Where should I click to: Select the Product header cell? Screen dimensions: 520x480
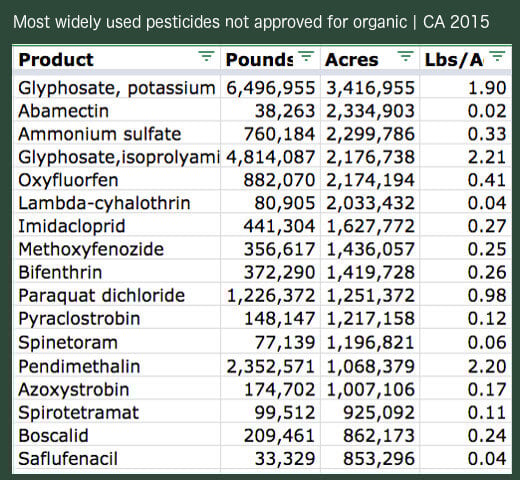pos(117,59)
